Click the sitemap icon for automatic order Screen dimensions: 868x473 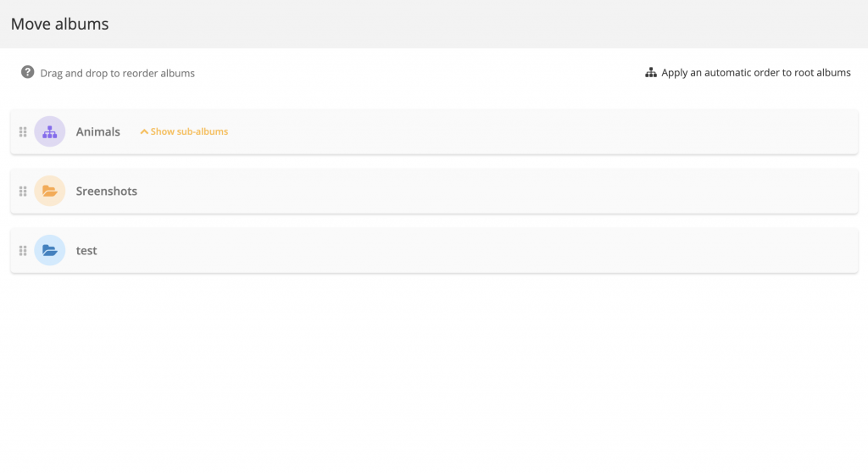tap(651, 73)
